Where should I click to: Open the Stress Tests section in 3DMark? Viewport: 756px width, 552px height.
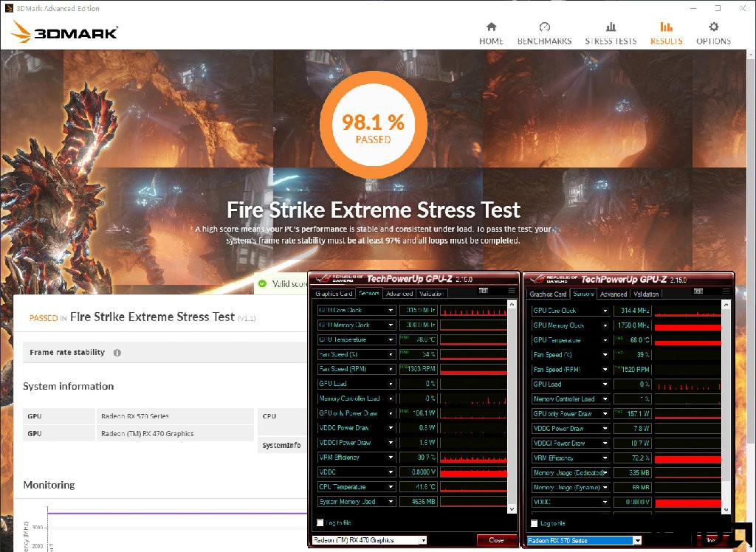pyautogui.click(x=611, y=33)
